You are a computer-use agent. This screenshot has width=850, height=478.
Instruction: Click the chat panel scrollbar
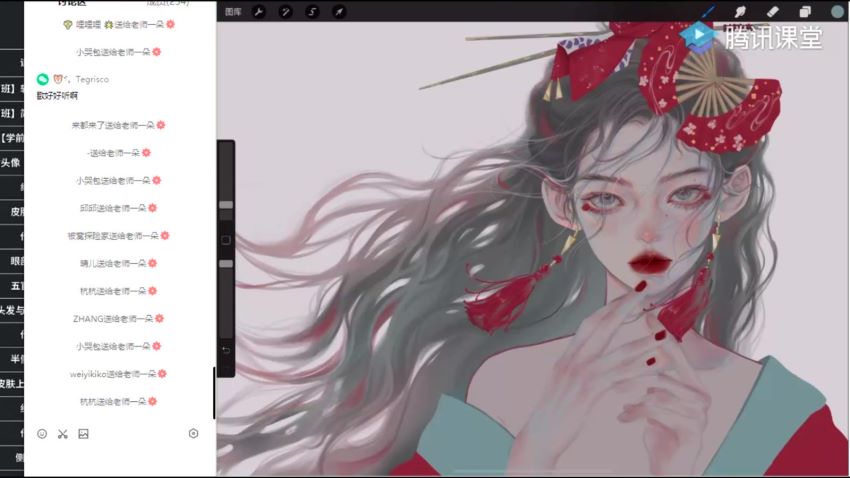pyautogui.click(x=214, y=393)
